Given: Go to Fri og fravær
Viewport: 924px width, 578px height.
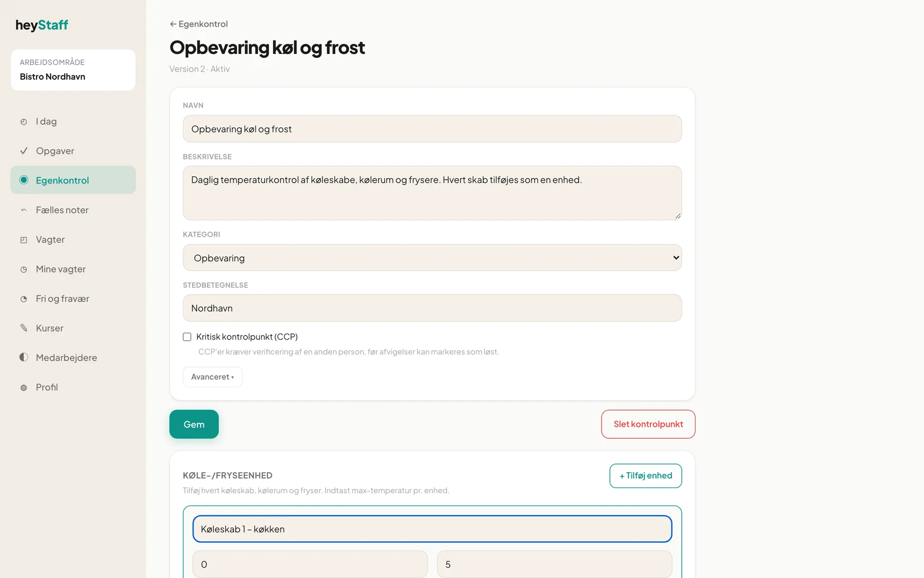Looking at the screenshot, I should click(x=73, y=299).
